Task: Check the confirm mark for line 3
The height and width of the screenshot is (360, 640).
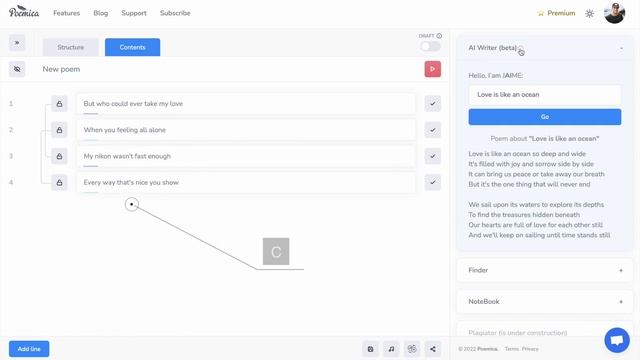Action: coord(433,156)
